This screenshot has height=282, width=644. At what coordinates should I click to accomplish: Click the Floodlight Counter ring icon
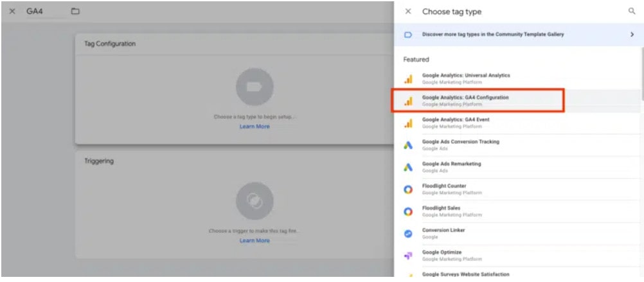click(x=408, y=189)
